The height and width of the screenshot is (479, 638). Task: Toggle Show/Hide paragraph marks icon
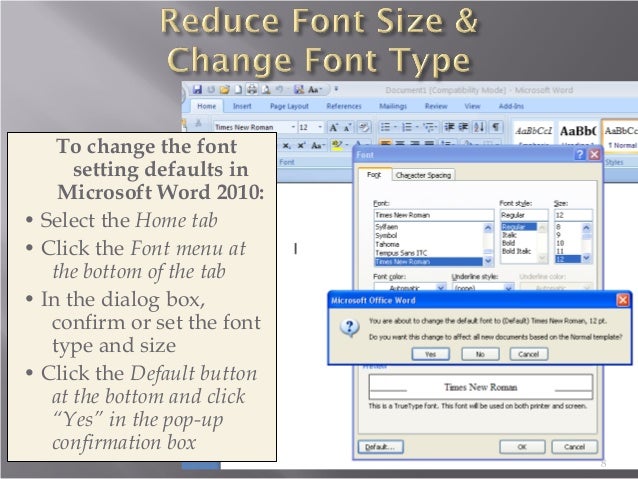coord(496,127)
